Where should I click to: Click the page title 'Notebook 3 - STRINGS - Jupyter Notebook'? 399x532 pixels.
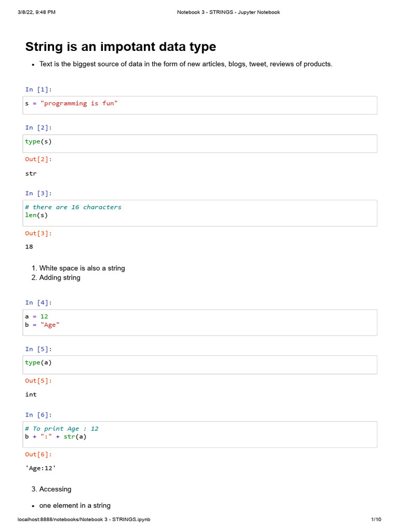pos(229,12)
